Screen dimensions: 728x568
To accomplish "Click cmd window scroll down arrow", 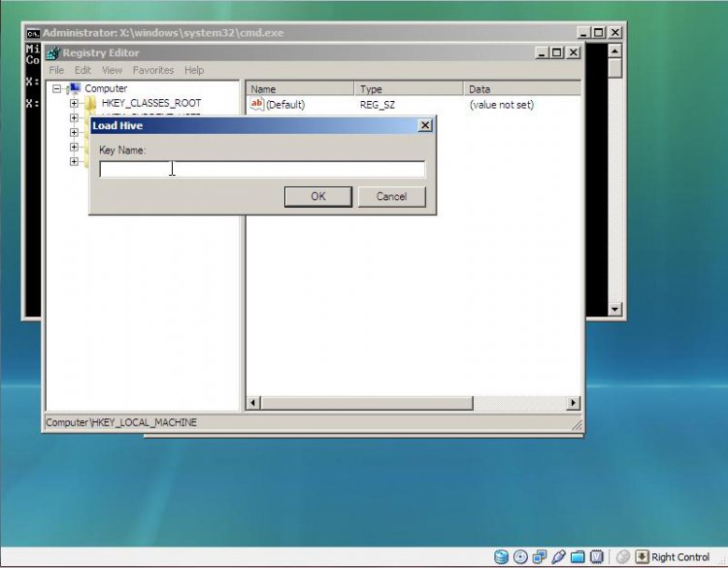I will click(614, 309).
